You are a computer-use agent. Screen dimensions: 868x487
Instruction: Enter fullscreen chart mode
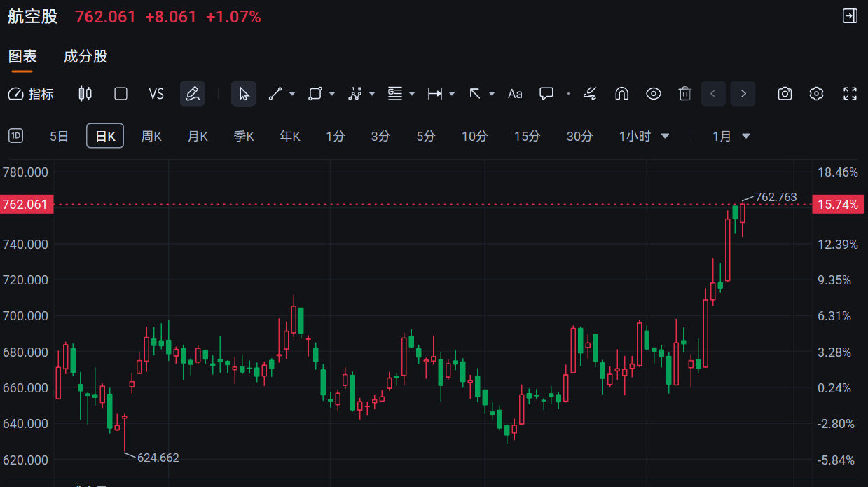[850, 94]
